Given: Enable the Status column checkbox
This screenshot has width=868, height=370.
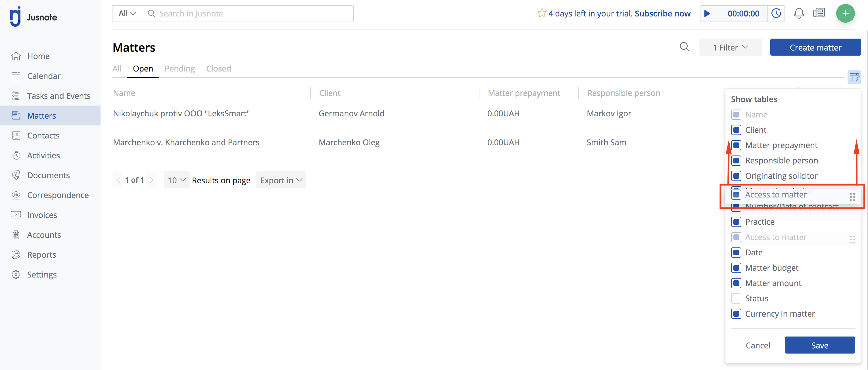Looking at the screenshot, I should (x=736, y=298).
